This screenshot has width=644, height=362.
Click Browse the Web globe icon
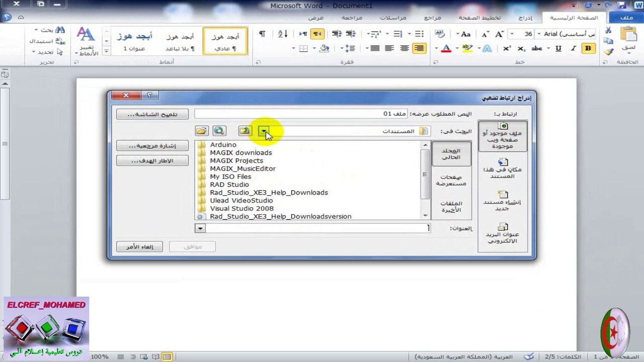coord(219,131)
